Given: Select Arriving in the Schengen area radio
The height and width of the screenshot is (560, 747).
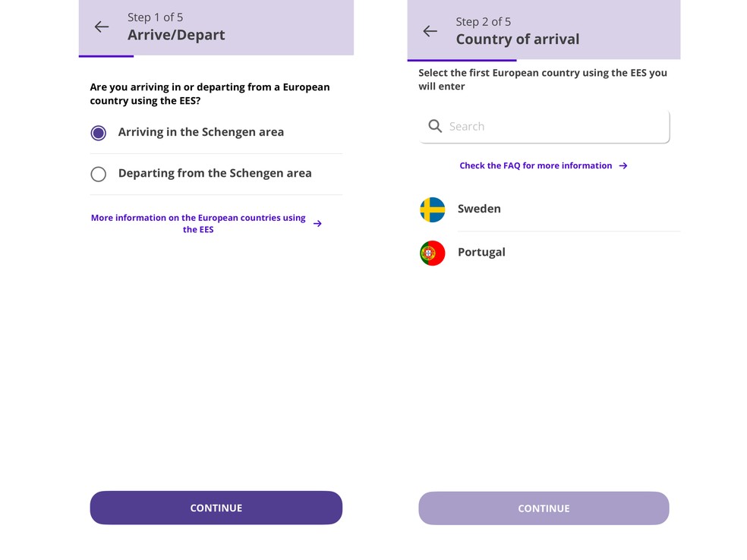Looking at the screenshot, I should pyautogui.click(x=99, y=133).
